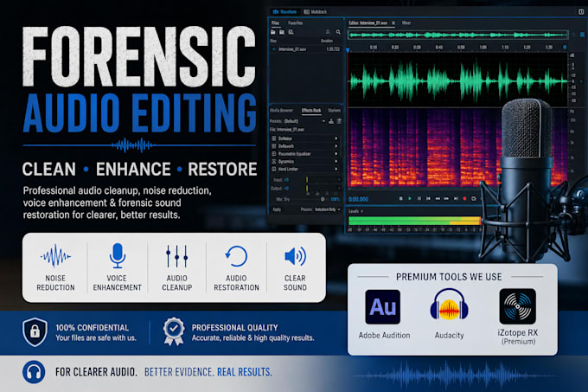
Task: Click the Audacity headphones logo
Action: coord(449,305)
